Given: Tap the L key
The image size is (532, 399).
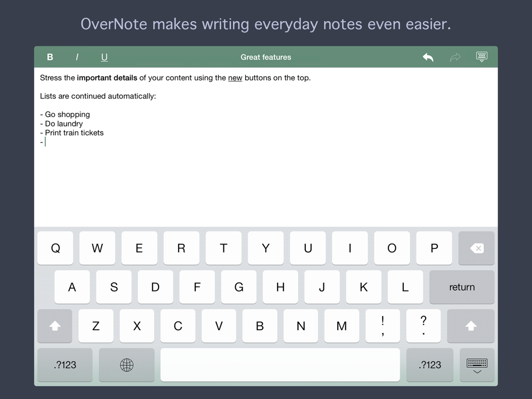Looking at the screenshot, I should point(405,287).
